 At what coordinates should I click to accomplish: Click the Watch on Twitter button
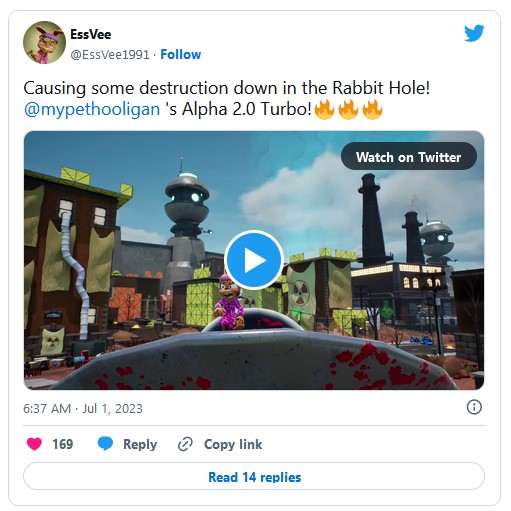pyautogui.click(x=409, y=156)
